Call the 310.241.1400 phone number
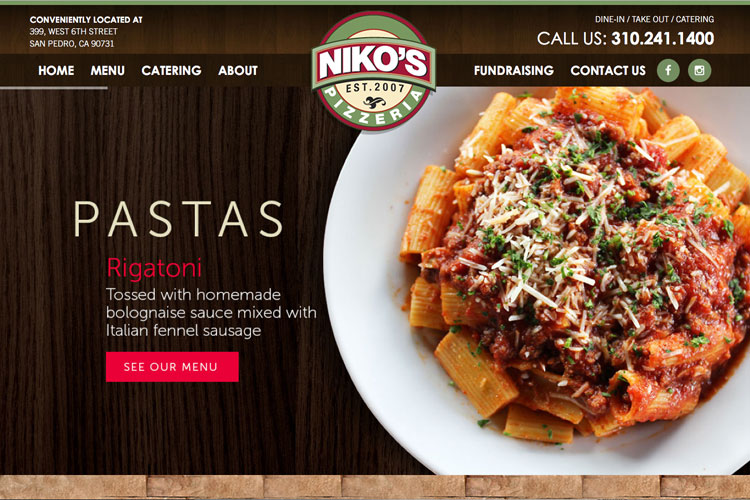The width and height of the screenshot is (750, 500). point(662,38)
